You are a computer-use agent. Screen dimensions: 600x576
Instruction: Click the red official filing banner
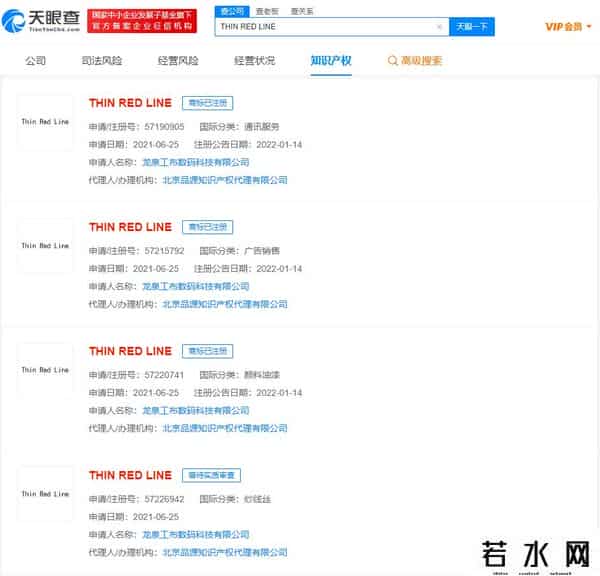pos(142,21)
